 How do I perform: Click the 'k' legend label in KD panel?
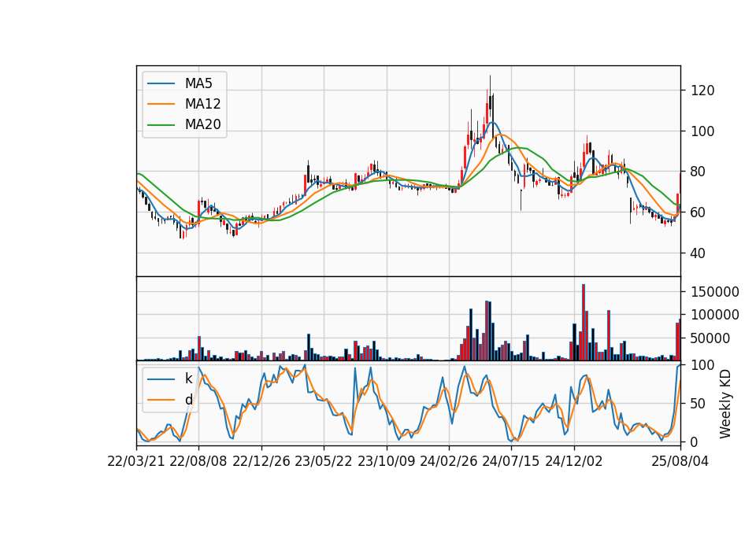(x=188, y=379)
